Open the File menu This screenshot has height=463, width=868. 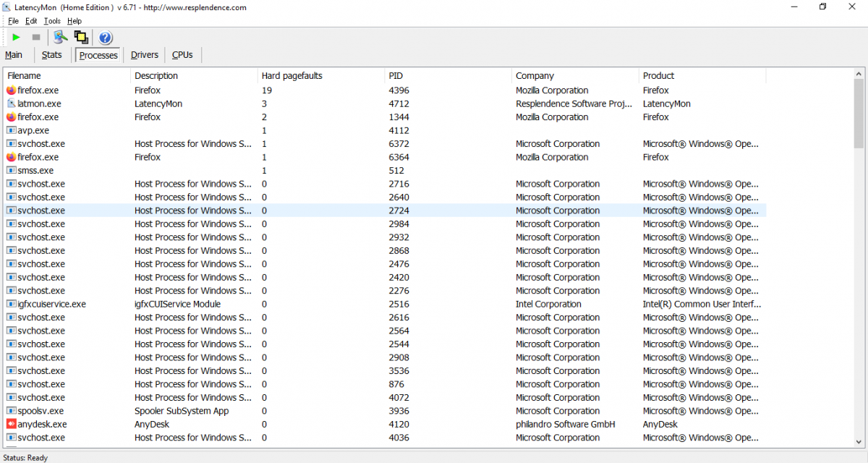pyautogui.click(x=13, y=21)
